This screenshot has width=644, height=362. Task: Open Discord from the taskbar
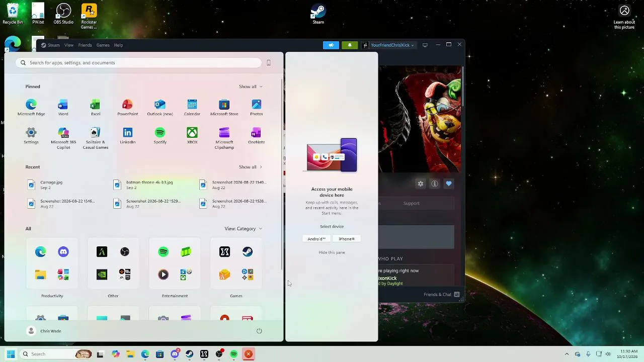pyautogui.click(x=175, y=354)
